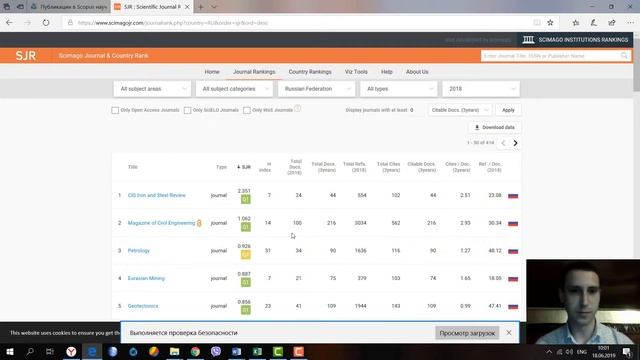Open the Petrology journal link
This screenshot has height=360, width=640.
(139, 251)
